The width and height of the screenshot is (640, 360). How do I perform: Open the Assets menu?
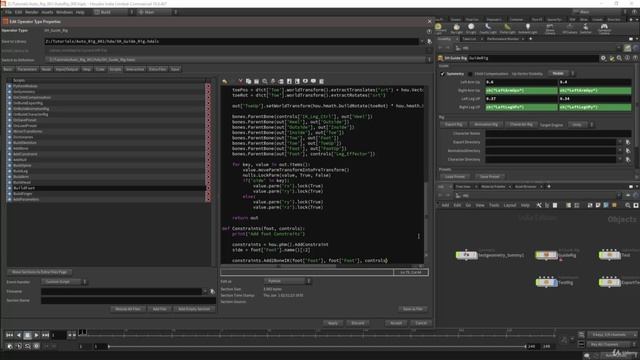pos(47,12)
